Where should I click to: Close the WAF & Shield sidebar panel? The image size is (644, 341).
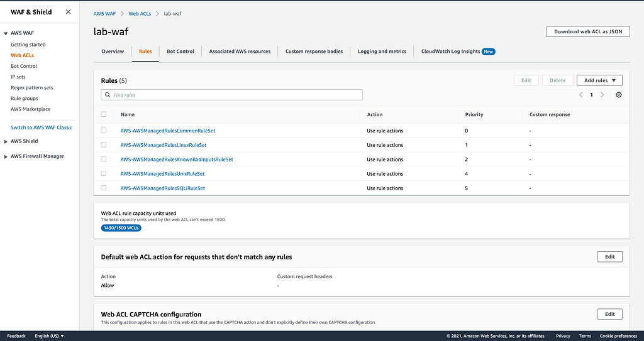[68, 12]
